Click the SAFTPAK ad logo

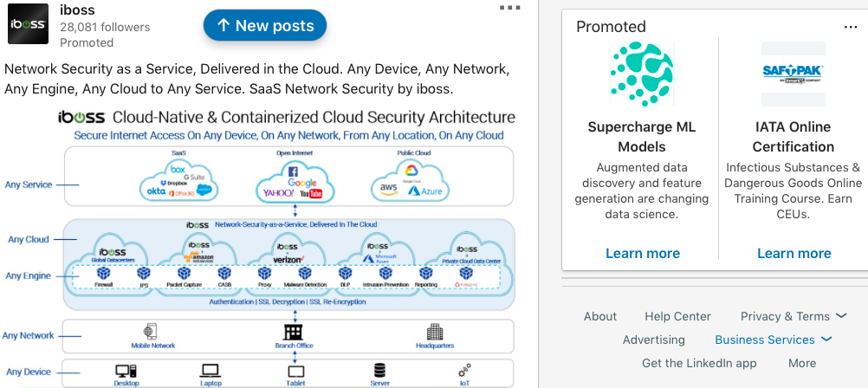[794, 74]
